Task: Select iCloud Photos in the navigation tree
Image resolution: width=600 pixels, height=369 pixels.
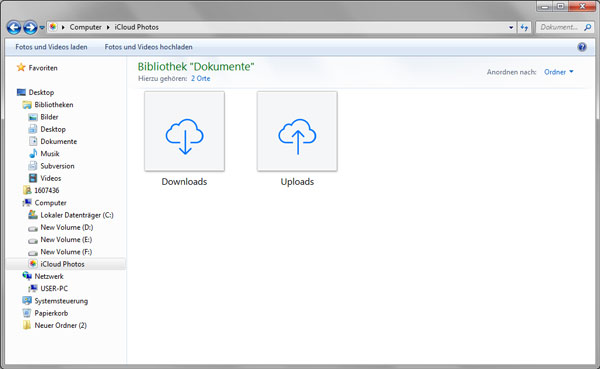Action: (62, 264)
